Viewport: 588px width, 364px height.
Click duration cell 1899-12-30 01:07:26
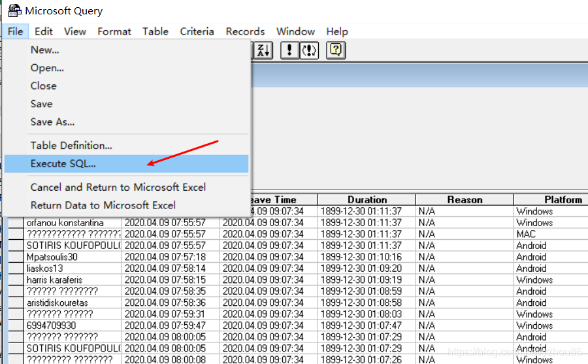tap(367, 359)
